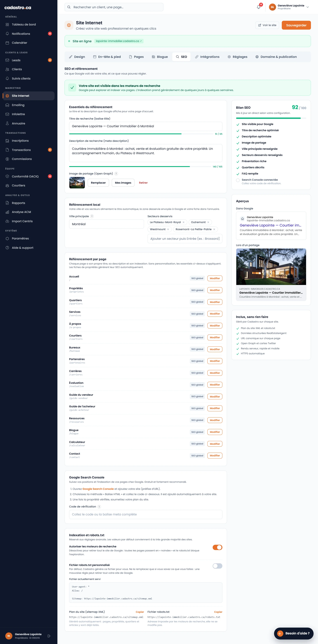This screenshot has height=644, width=318.
Task: Click the Commissions dollar icon
Action: [x=7, y=159]
